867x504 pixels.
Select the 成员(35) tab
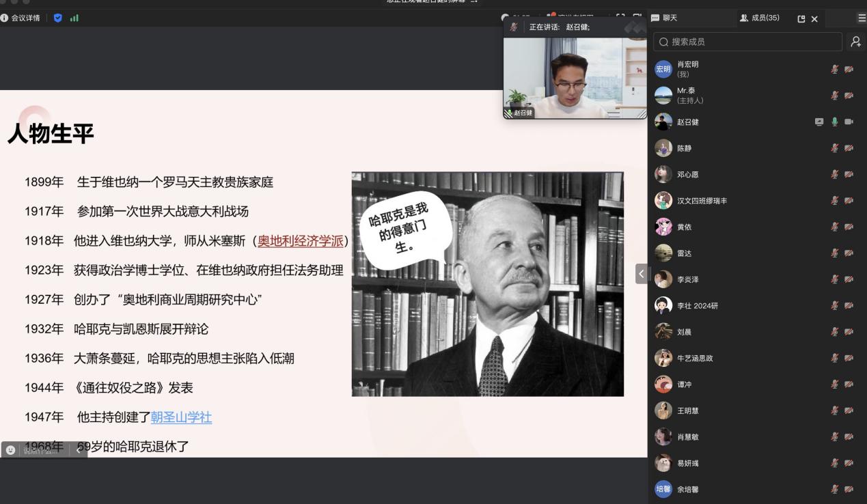click(759, 18)
